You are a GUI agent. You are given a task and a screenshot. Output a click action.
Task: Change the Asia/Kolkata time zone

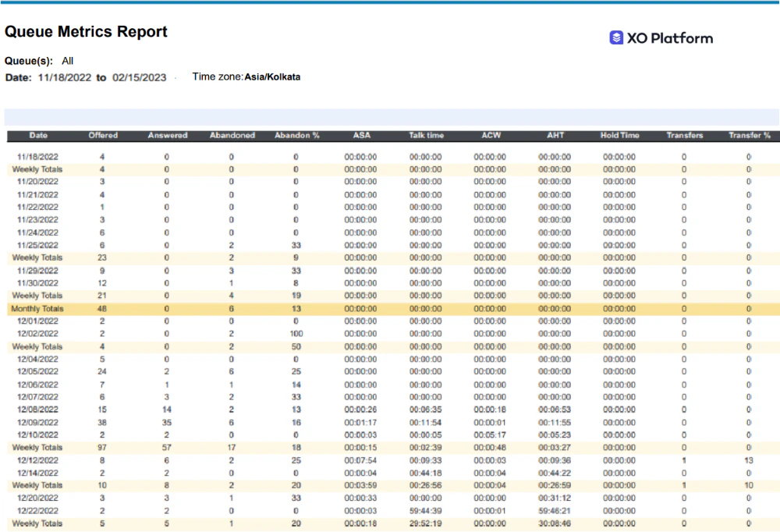pyautogui.click(x=271, y=76)
